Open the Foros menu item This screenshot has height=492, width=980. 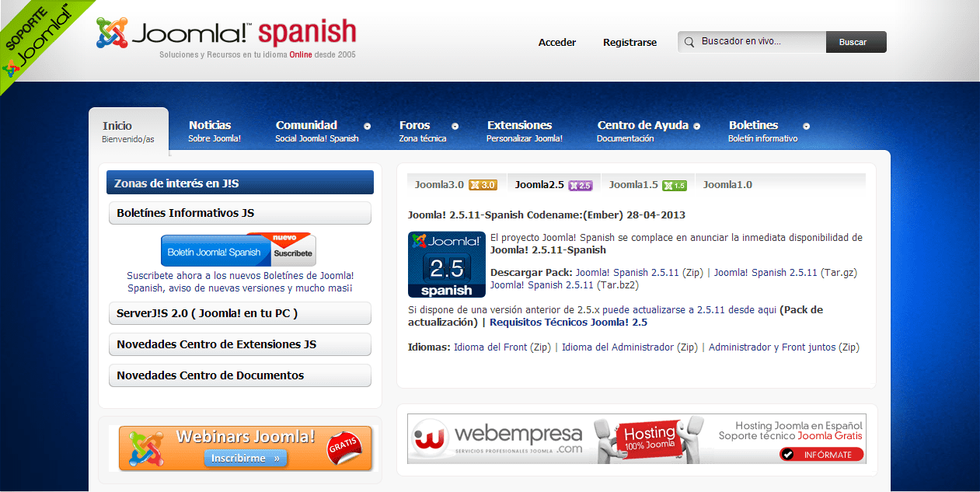pos(423,131)
